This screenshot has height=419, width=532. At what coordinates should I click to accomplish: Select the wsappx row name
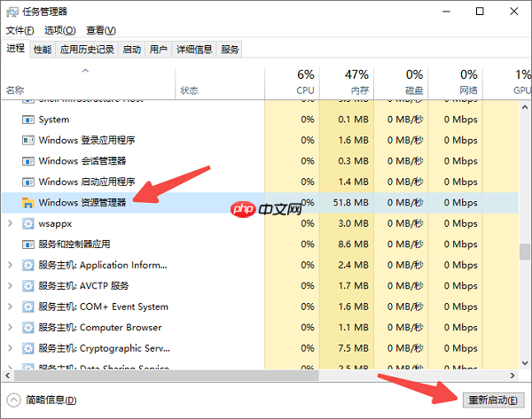pos(55,224)
